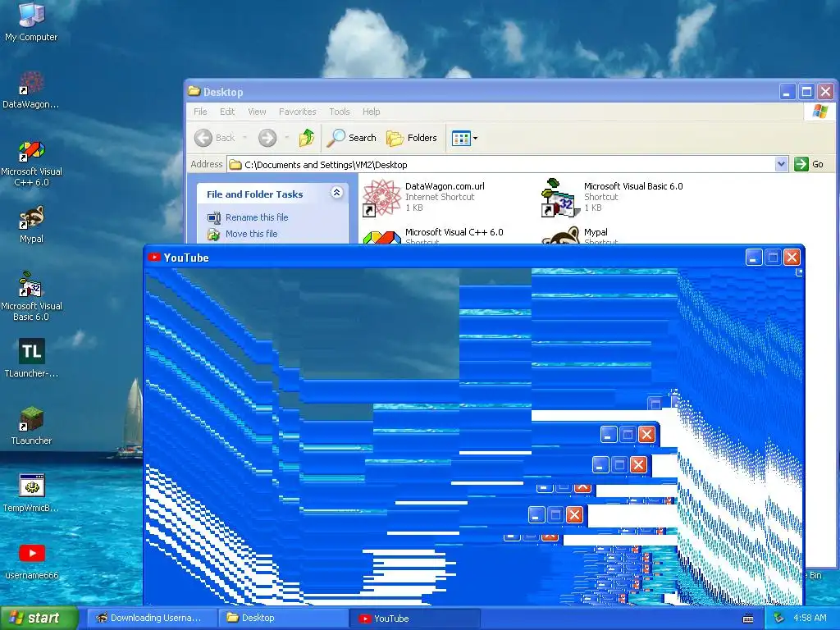Toggle the Folders pane button
The width and height of the screenshot is (840, 630).
tap(412, 138)
